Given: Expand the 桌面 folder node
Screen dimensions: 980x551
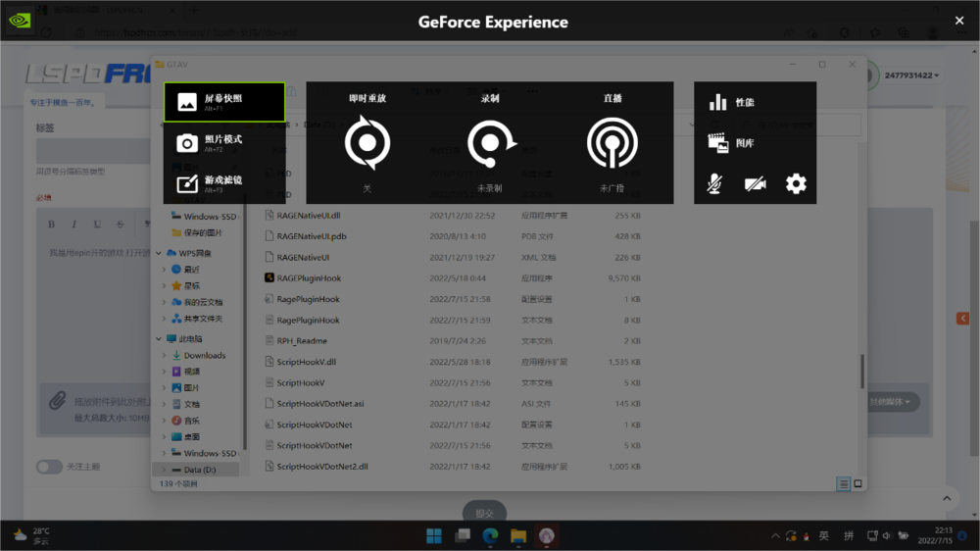Looking at the screenshot, I should [165, 436].
